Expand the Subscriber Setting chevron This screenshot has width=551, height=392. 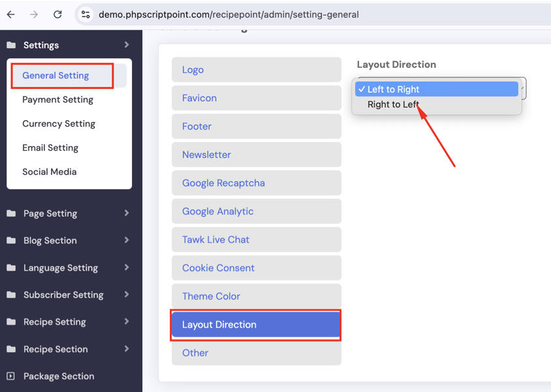(127, 294)
